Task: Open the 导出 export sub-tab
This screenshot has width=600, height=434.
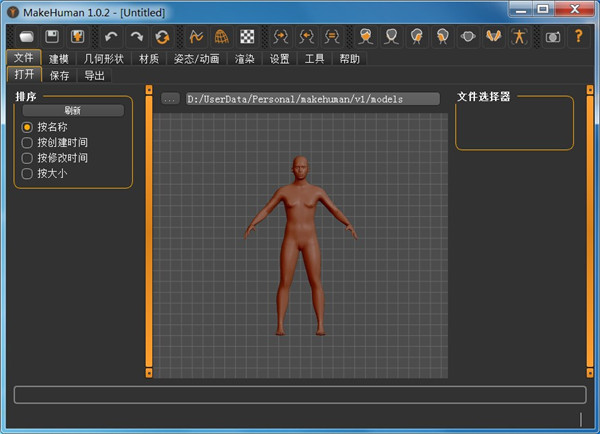Action: pos(93,75)
